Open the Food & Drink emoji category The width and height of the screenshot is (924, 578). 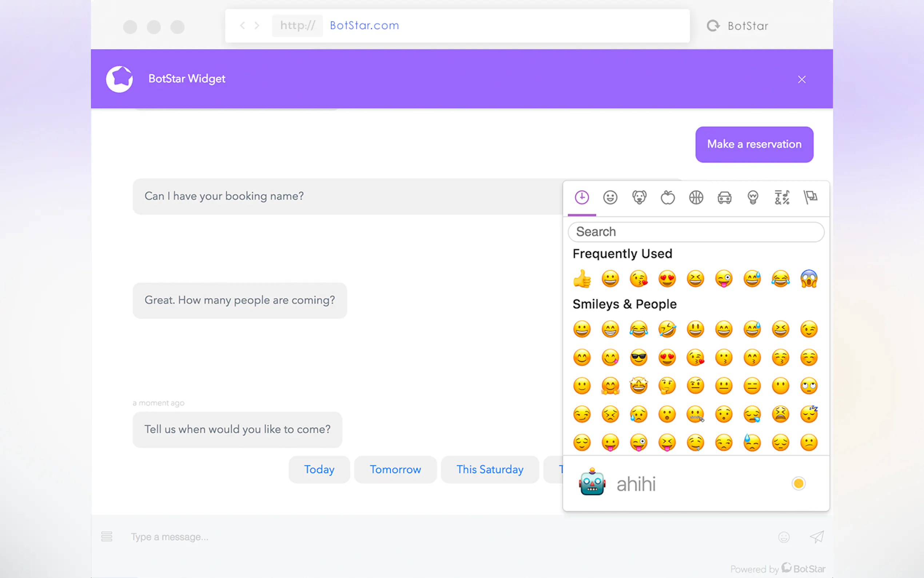[667, 198]
